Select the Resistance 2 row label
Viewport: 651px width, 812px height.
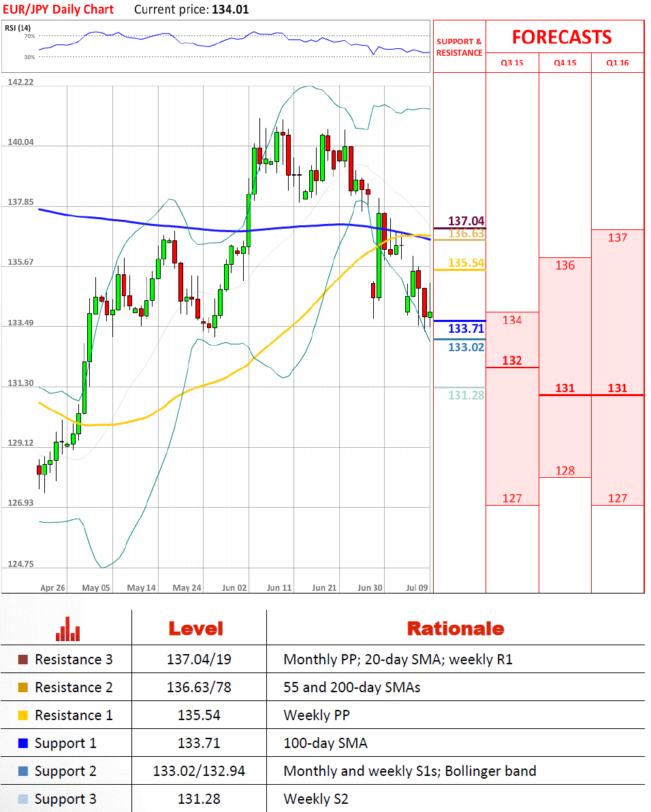click(74, 687)
